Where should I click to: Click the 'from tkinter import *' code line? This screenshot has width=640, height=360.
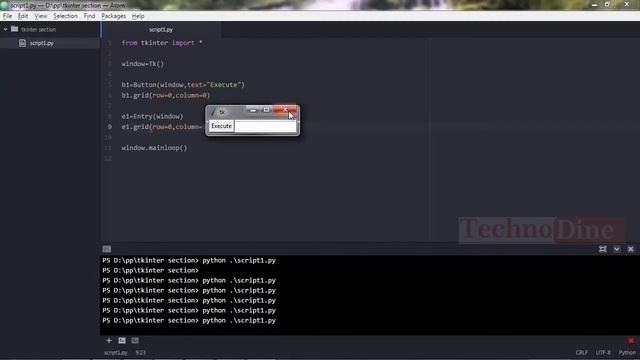162,43
